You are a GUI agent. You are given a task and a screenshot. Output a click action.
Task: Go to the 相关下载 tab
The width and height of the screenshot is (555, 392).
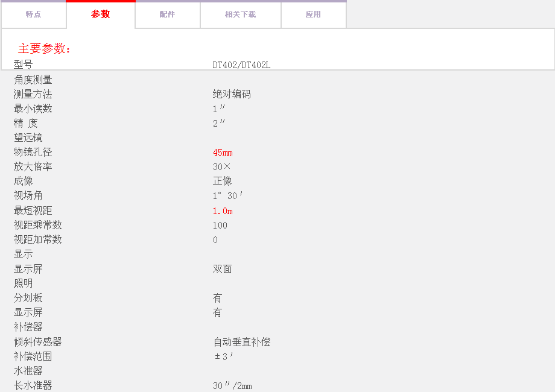240,14
